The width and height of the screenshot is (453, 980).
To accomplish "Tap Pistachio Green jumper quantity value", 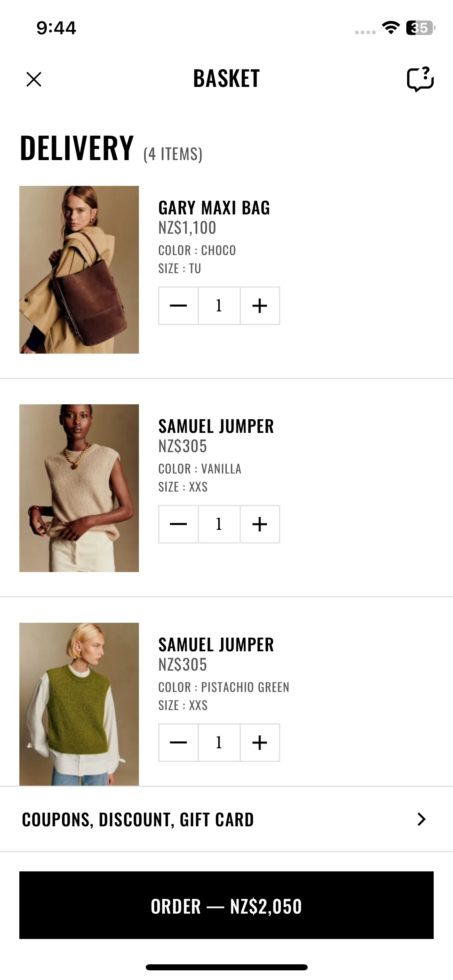I will 219,743.
